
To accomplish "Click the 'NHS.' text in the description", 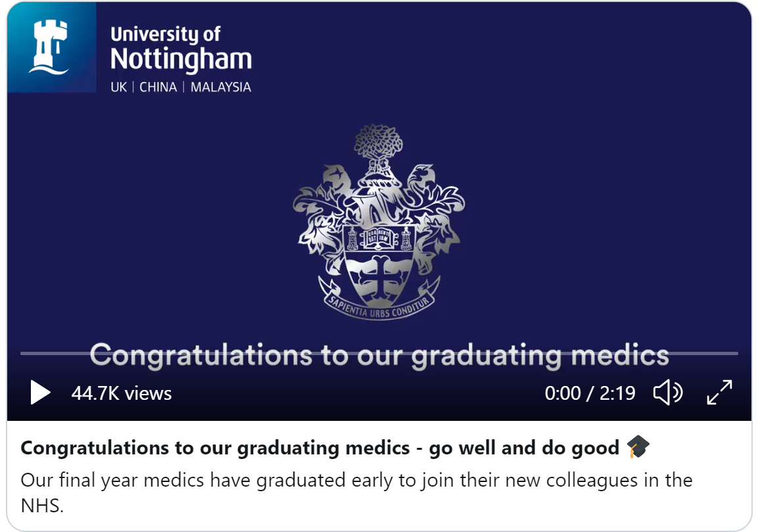I will (x=42, y=506).
